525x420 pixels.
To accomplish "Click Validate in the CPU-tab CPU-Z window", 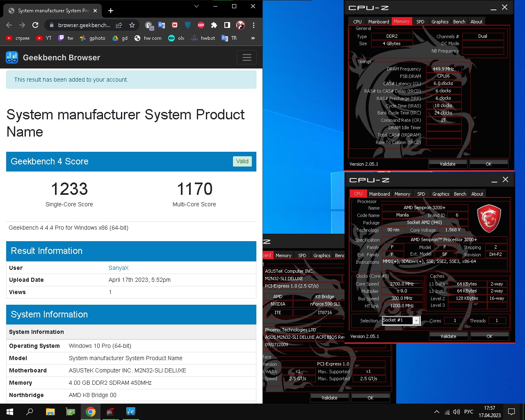I will [448, 336].
